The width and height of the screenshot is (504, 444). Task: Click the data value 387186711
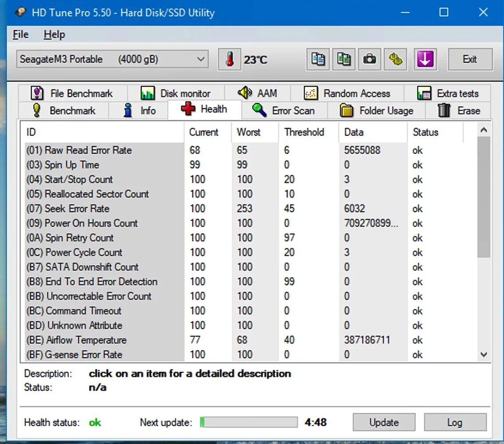tap(367, 340)
